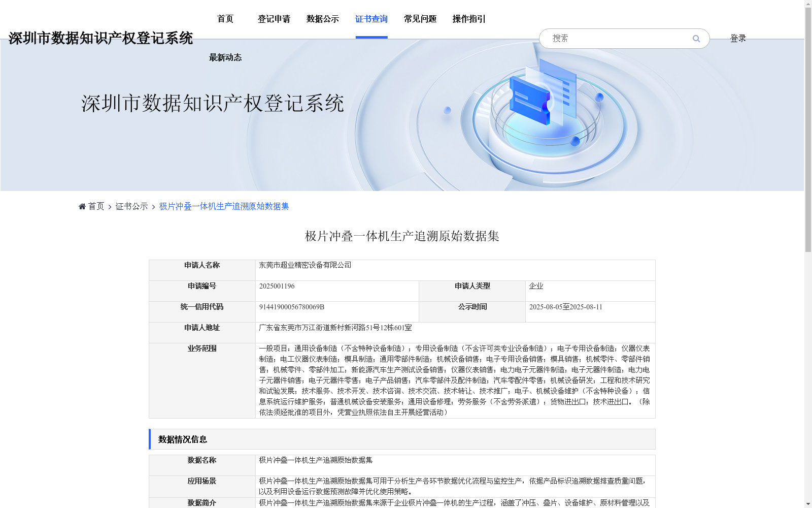This screenshot has height=508, width=812.
Task: Click the address 广东省东莞市万江街道新村新河路51号12栋601室
Action: [x=335, y=328]
